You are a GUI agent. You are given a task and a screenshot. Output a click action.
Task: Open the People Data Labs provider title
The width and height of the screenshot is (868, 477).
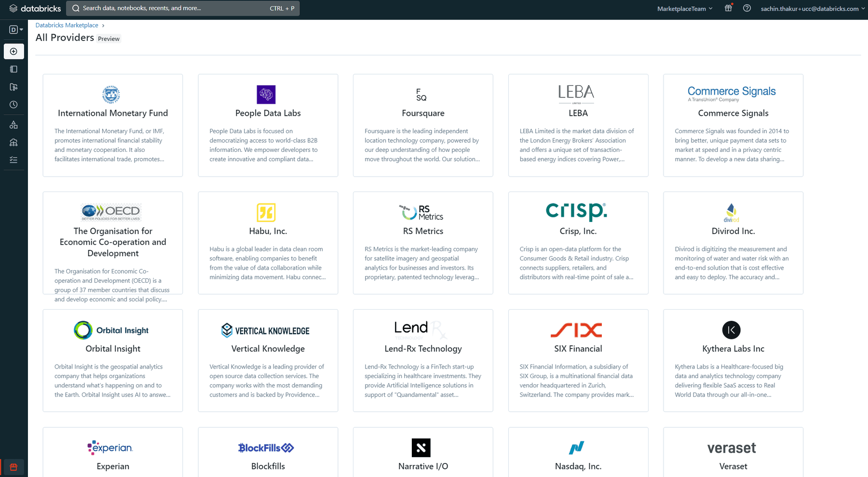coord(268,113)
